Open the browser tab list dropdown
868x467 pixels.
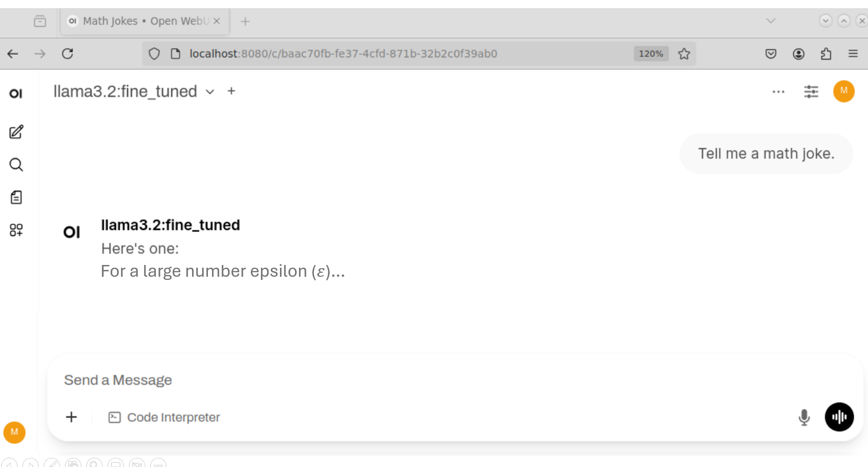(x=771, y=21)
